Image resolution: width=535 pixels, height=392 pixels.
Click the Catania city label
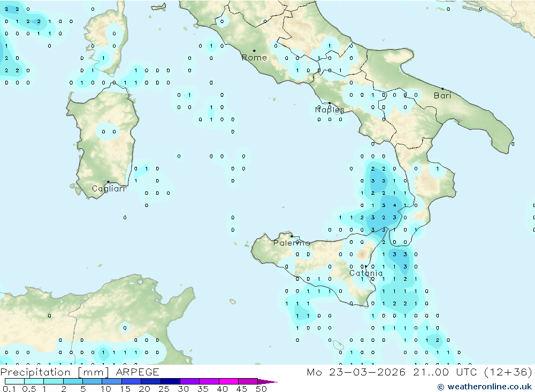[x=366, y=273]
